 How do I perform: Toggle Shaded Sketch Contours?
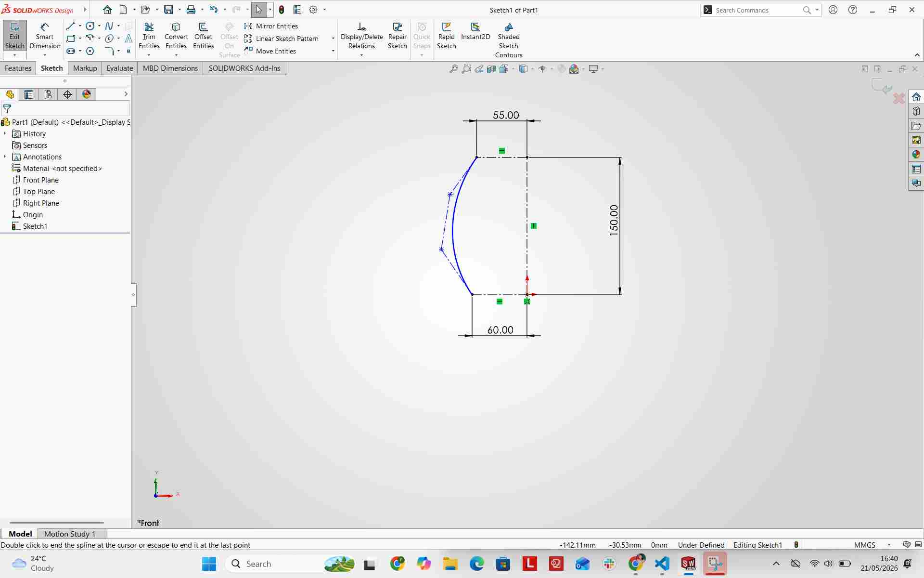click(509, 40)
